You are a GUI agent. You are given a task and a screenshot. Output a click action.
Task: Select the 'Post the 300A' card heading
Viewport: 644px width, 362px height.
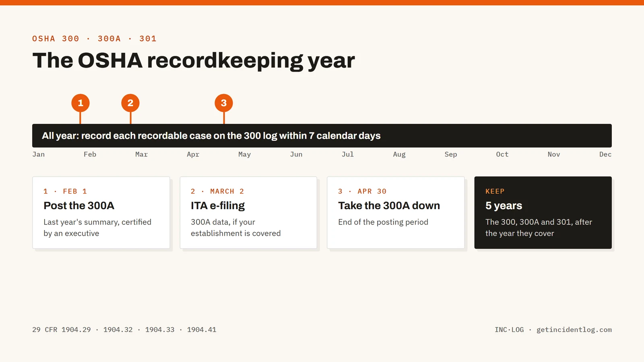click(79, 206)
